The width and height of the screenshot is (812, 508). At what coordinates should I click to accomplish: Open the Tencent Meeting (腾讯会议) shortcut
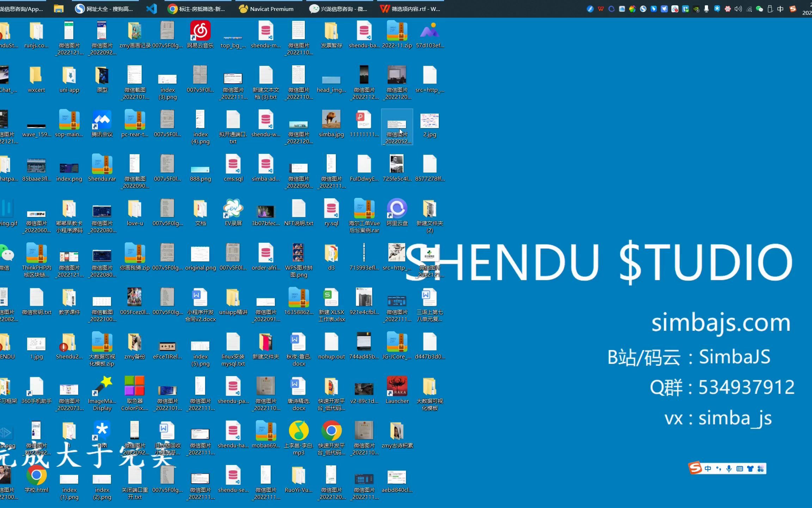point(102,121)
